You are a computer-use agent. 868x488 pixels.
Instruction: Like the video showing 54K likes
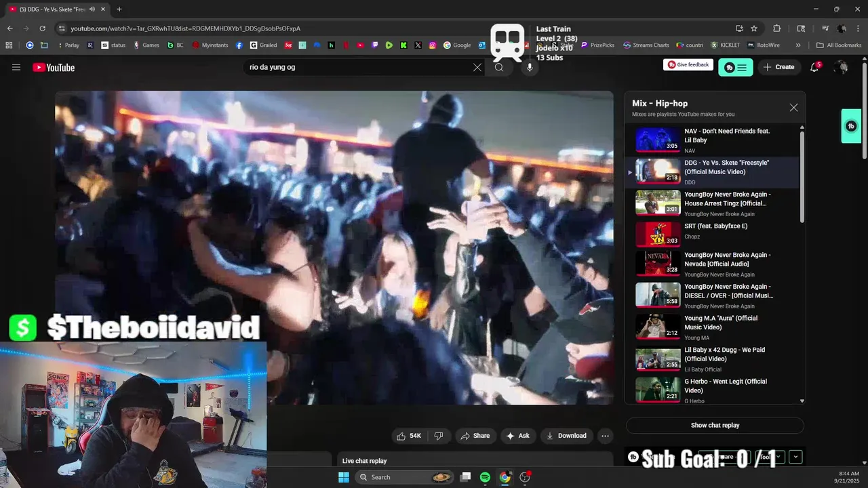tap(409, 436)
